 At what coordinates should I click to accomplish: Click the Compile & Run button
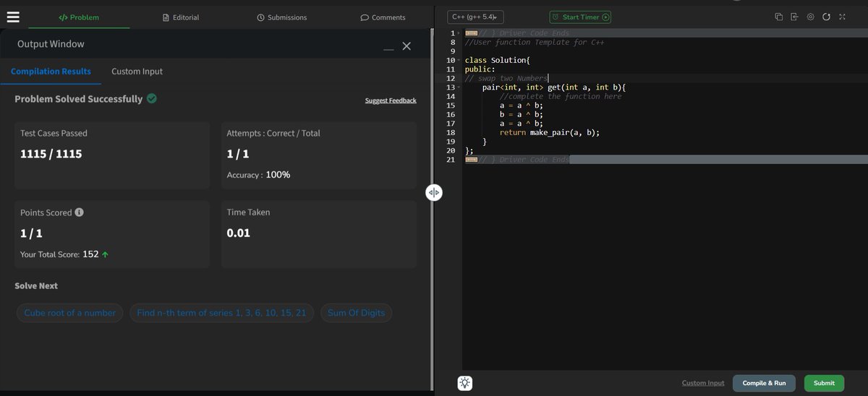click(x=764, y=383)
